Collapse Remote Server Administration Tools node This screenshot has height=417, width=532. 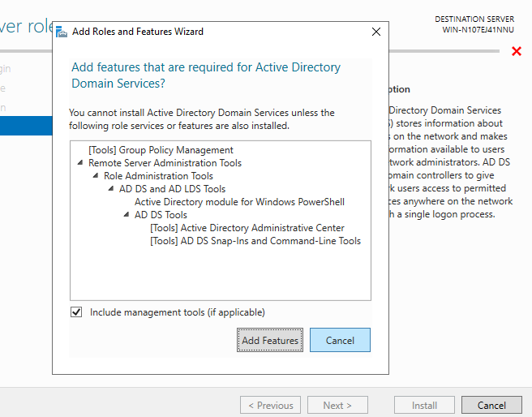coord(80,163)
